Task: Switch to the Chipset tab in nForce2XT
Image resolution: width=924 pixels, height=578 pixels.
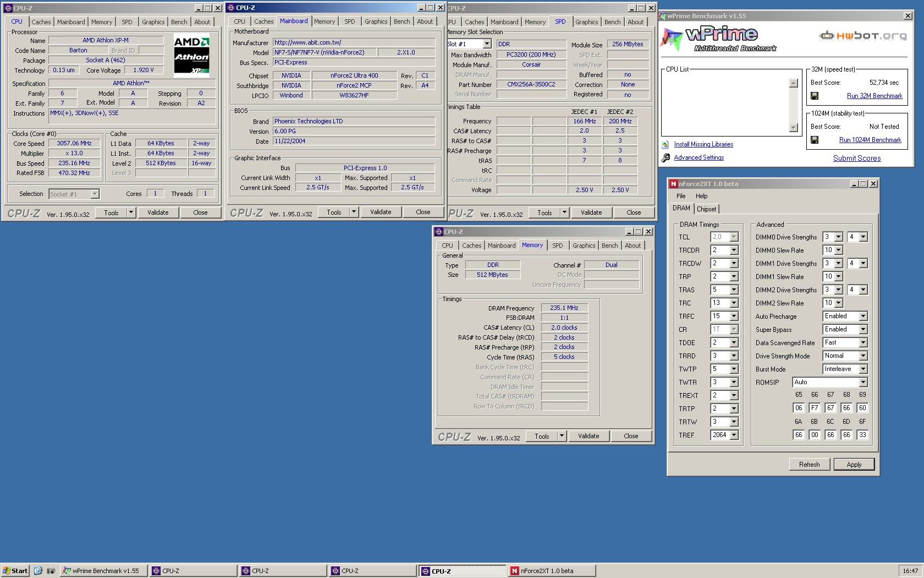Action: [706, 209]
